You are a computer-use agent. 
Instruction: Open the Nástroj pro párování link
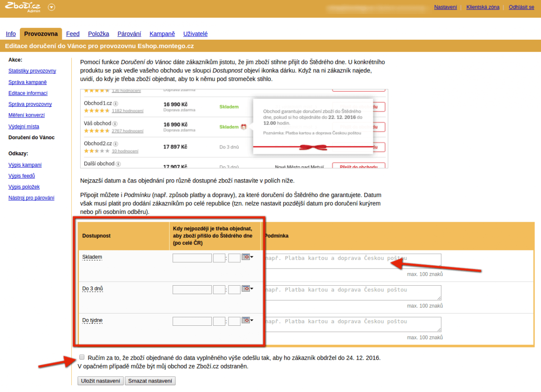tap(31, 198)
